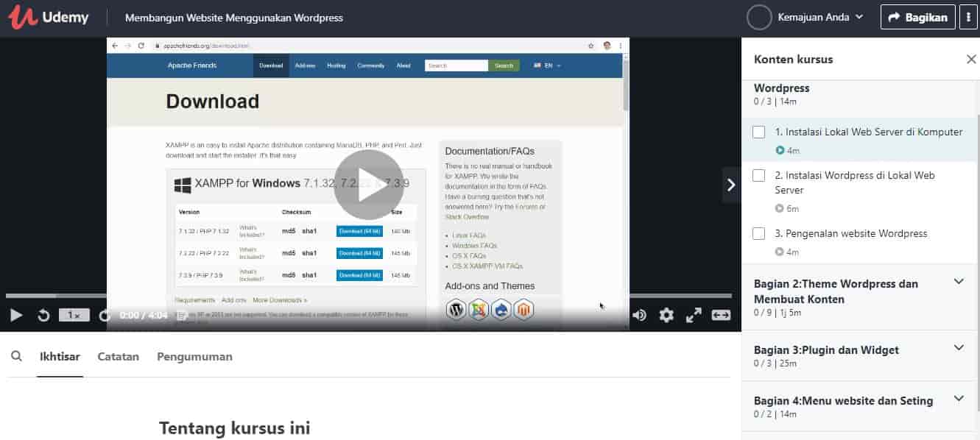Open playback speed 1x selector
The height and width of the screenshot is (440, 980).
74,315
